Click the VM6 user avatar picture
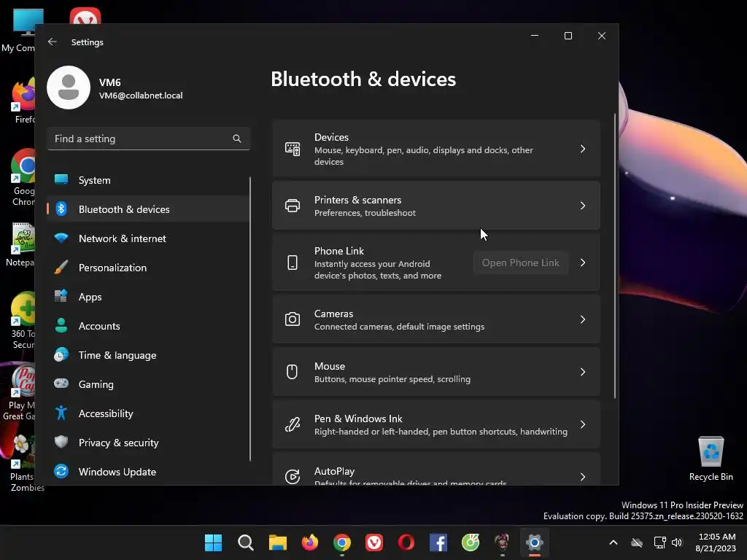This screenshot has width=747, height=560. coord(69,87)
